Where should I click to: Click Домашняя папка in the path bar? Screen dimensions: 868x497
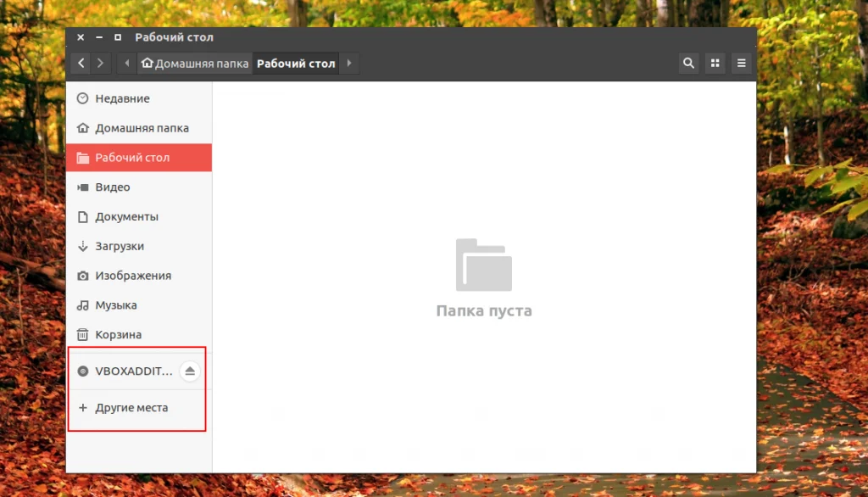click(194, 63)
